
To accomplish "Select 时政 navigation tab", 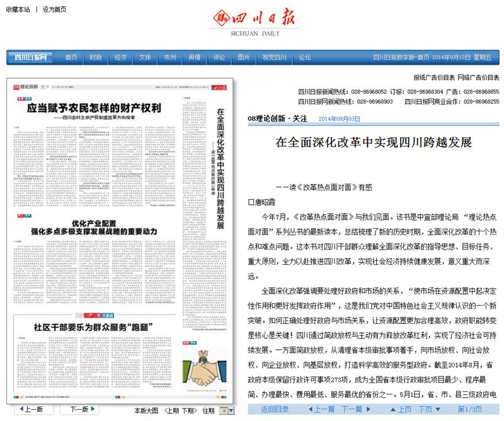I will [x=96, y=57].
